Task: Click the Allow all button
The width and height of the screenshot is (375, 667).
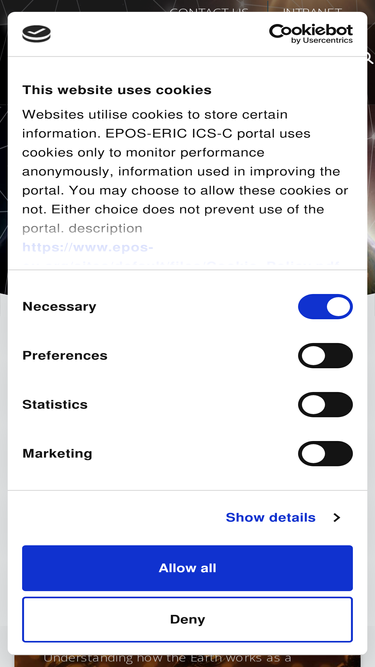Action: (x=188, y=568)
